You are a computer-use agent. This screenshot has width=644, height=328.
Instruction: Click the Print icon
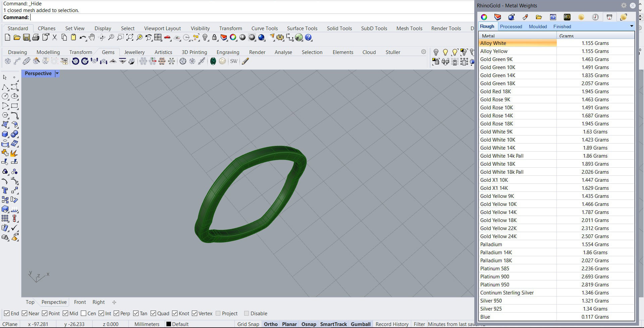click(36, 38)
